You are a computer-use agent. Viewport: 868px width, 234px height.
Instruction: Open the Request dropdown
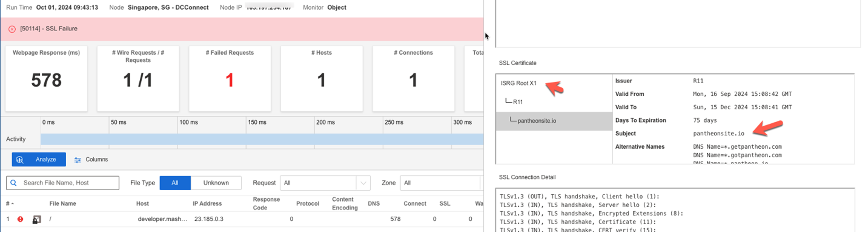[x=325, y=183]
